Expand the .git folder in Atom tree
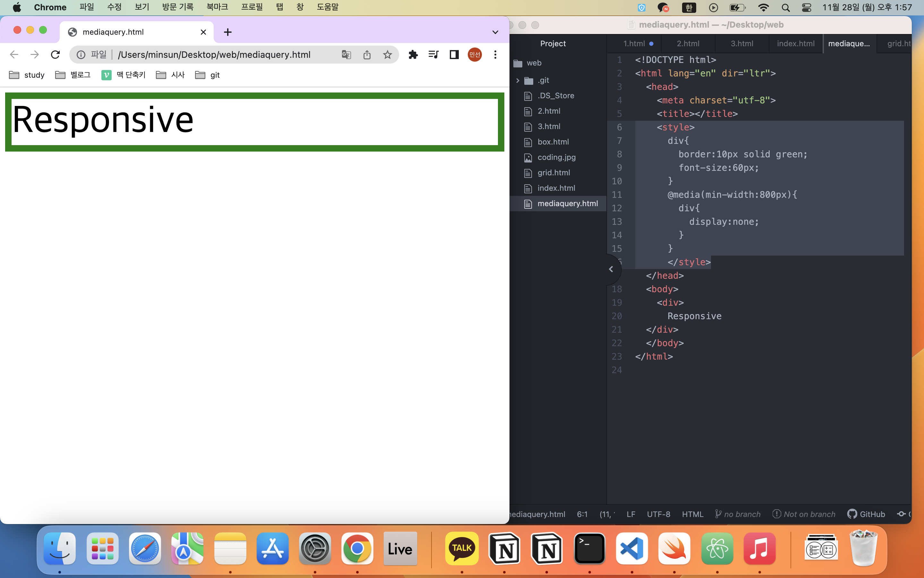The image size is (924, 578). (518, 80)
